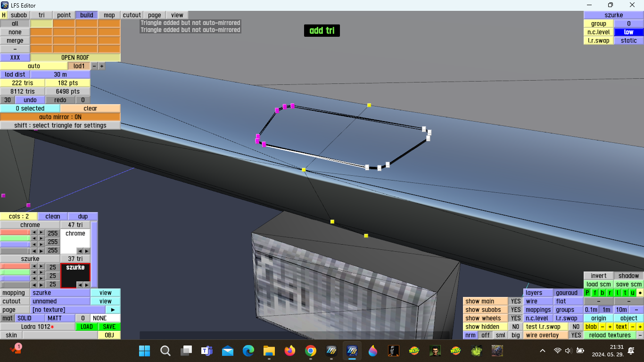Click the undo button
644x362 pixels.
(x=30, y=100)
